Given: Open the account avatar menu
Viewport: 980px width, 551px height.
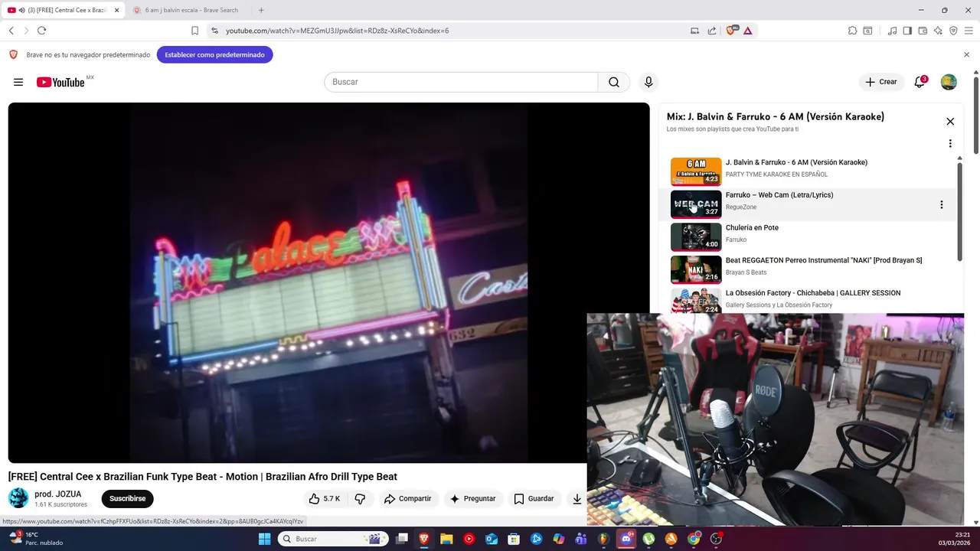Looking at the screenshot, I should click(949, 82).
